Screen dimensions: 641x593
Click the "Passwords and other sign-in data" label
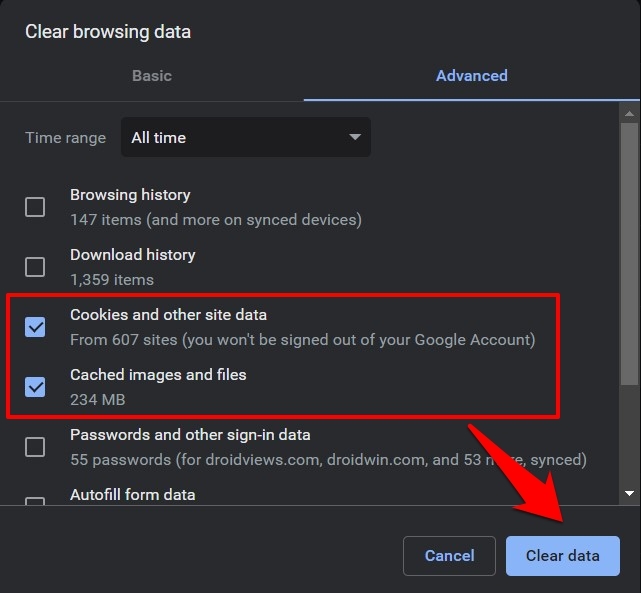[x=190, y=435]
